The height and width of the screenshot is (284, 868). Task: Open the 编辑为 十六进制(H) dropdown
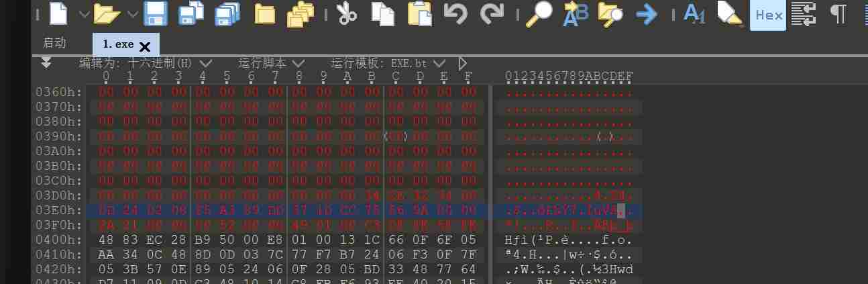205,63
